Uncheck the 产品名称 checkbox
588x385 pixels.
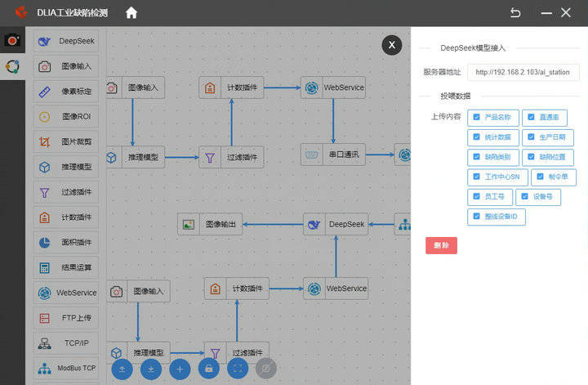(477, 117)
